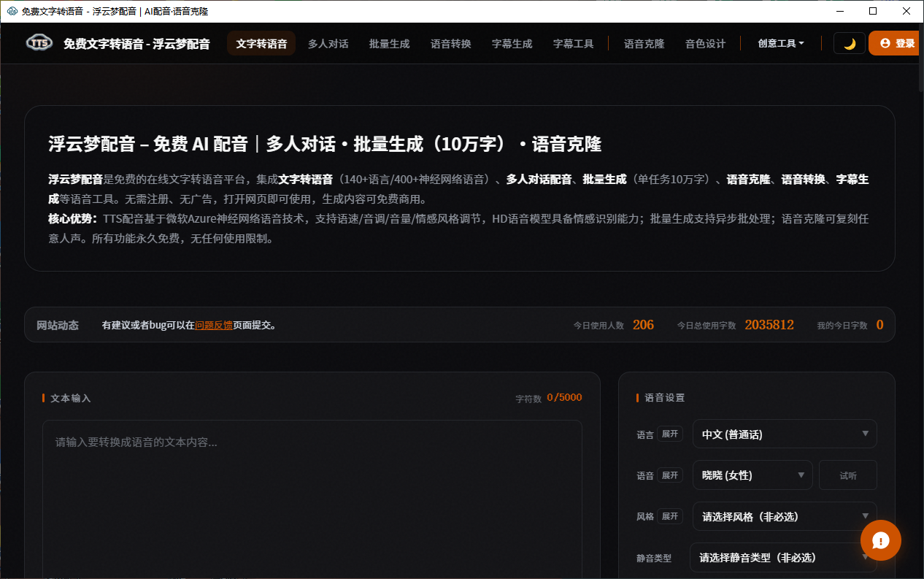Click the 语音设置 panel heading

point(665,398)
